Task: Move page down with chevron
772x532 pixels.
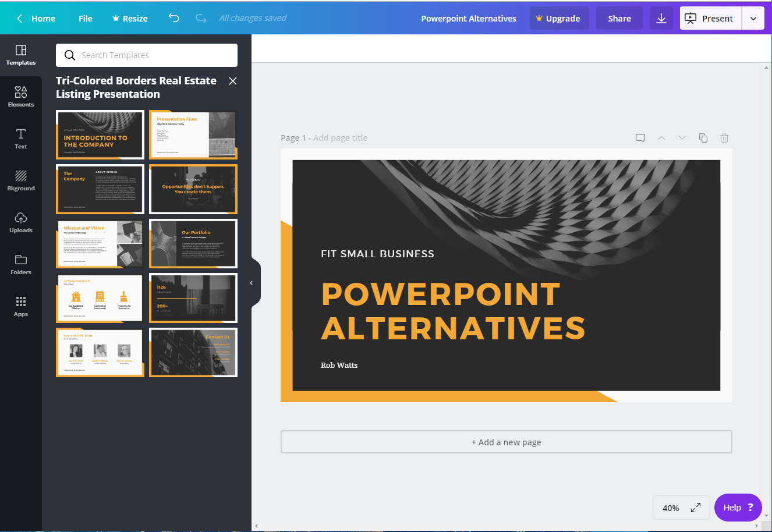Action: coord(682,138)
